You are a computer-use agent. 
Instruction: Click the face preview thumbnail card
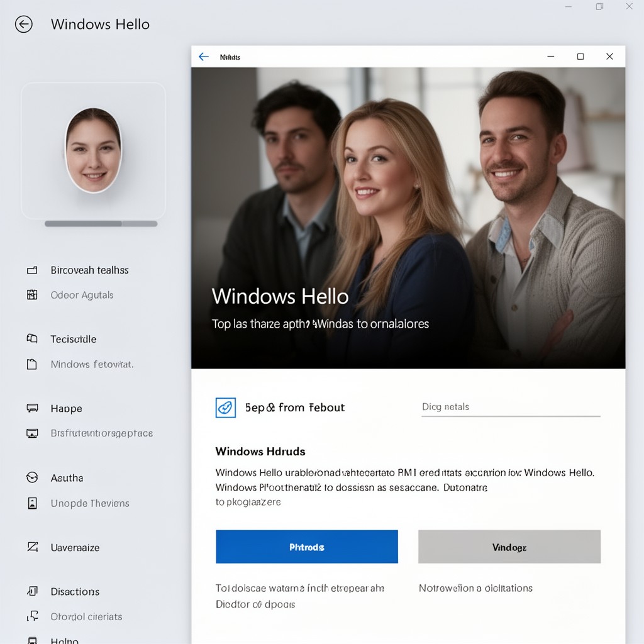(x=93, y=151)
